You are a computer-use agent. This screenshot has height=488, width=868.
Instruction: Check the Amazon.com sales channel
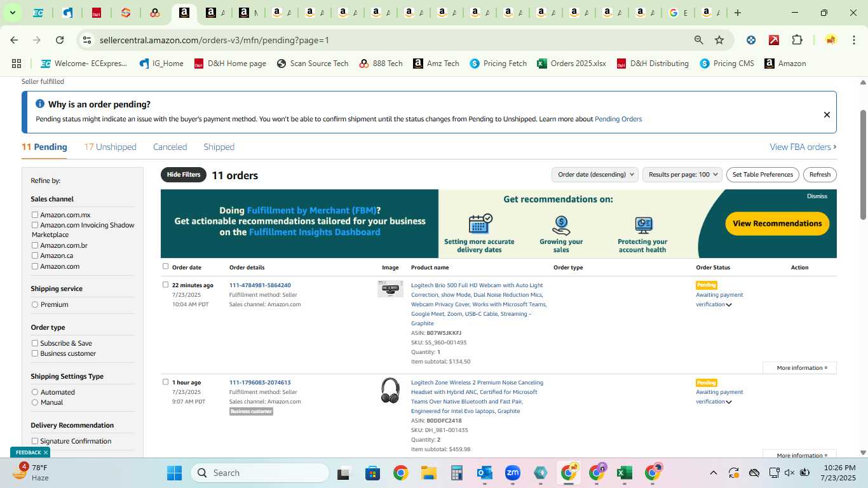tap(35, 266)
